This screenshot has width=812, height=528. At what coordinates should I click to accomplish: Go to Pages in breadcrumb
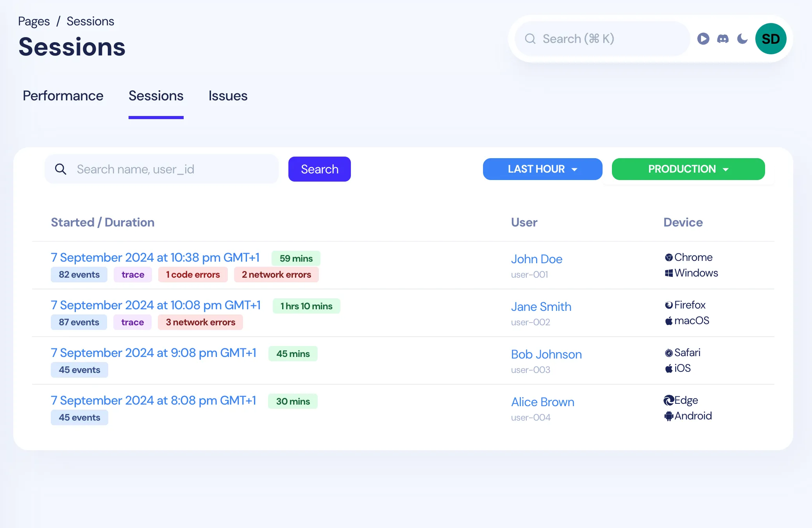click(34, 21)
